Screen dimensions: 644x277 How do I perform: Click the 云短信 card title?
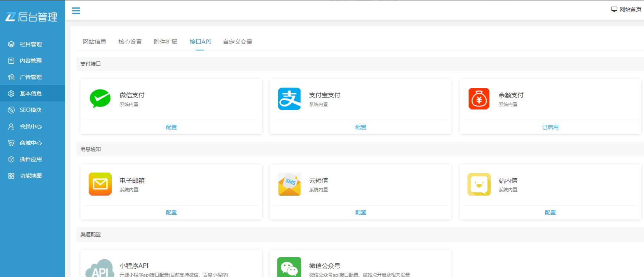point(318,180)
